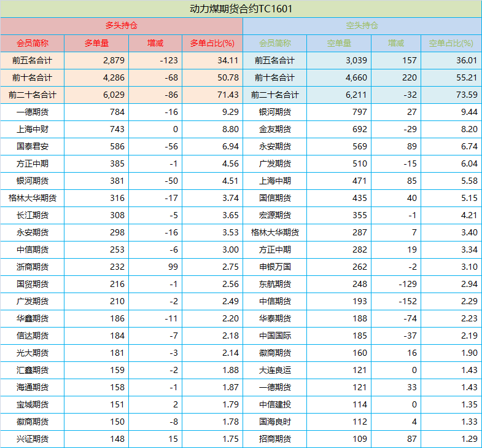The image size is (482, 448).
Task: Select the 宝城期货 member cell
Action: pyautogui.click(x=33, y=405)
